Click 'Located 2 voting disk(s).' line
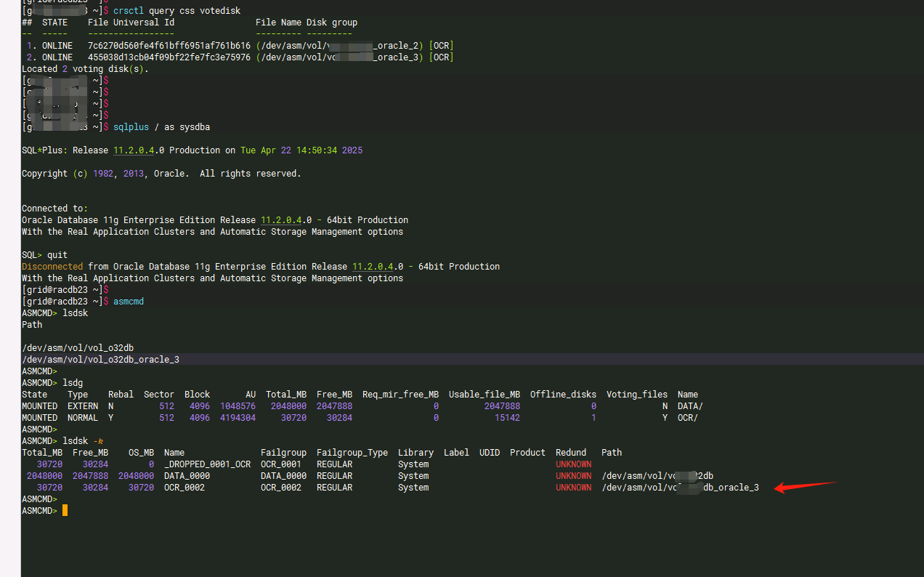Screen dimensions: 924x577 pos(85,69)
